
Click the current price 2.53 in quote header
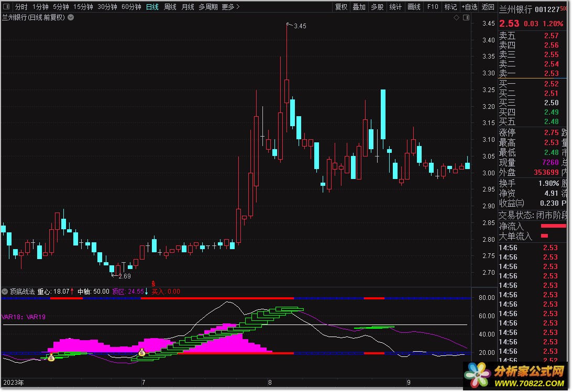(509, 24)
